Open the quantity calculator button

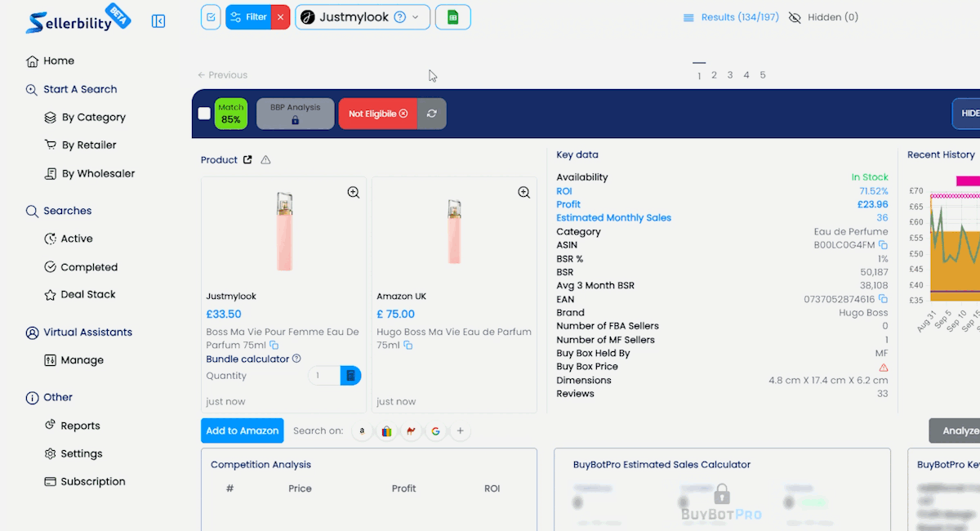click(x=350, y=376)
